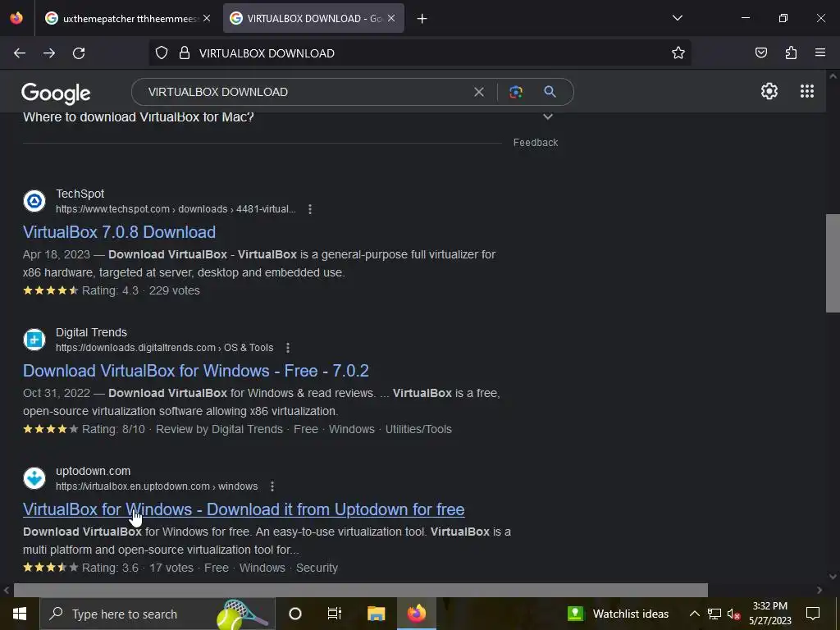Open more options for the Digital Trends result
Image resolution: width=840 pixels, height=630 pixels.
(x=288, y=348)
